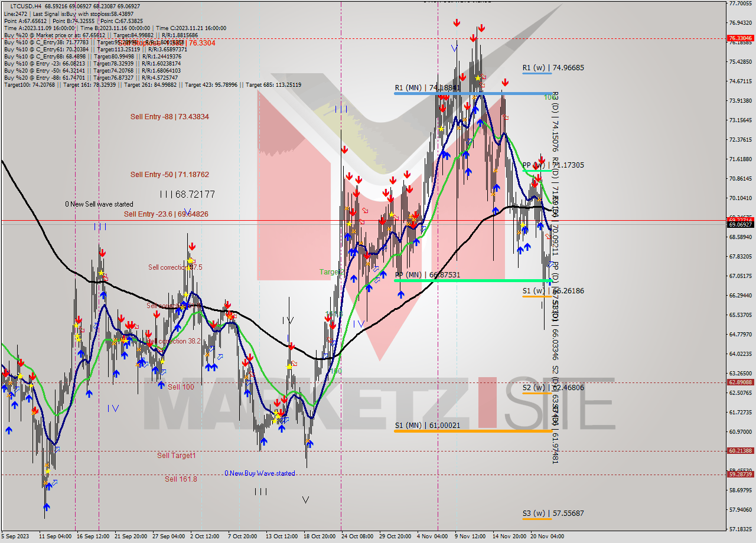The height and width of the screenshot is (543, 756).
Task: Click the '20 Nov 04:00' date label
Action: coord(547,537)
